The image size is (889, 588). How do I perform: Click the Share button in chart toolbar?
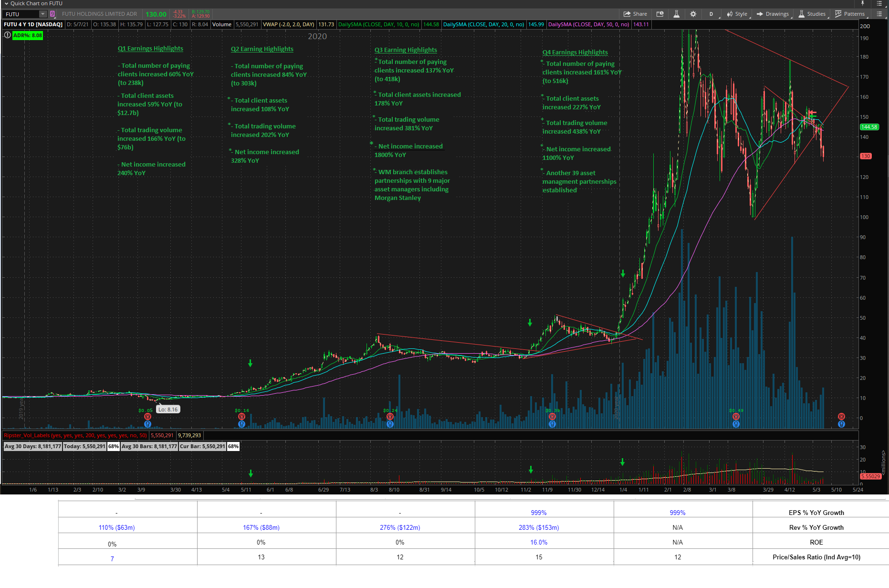635,14
